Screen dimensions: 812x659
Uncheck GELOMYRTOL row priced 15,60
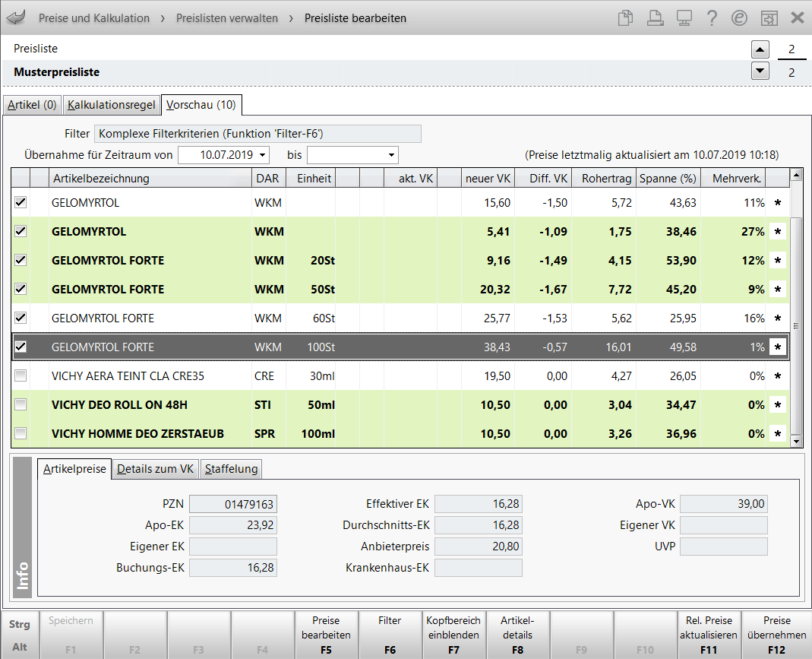[21, 203]
